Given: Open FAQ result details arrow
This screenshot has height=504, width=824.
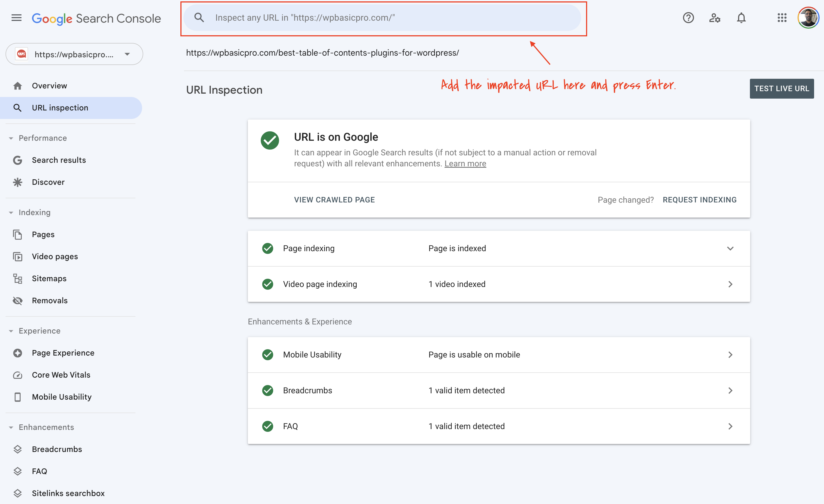Looking at the screenshot, I should (x=730, y=426).
